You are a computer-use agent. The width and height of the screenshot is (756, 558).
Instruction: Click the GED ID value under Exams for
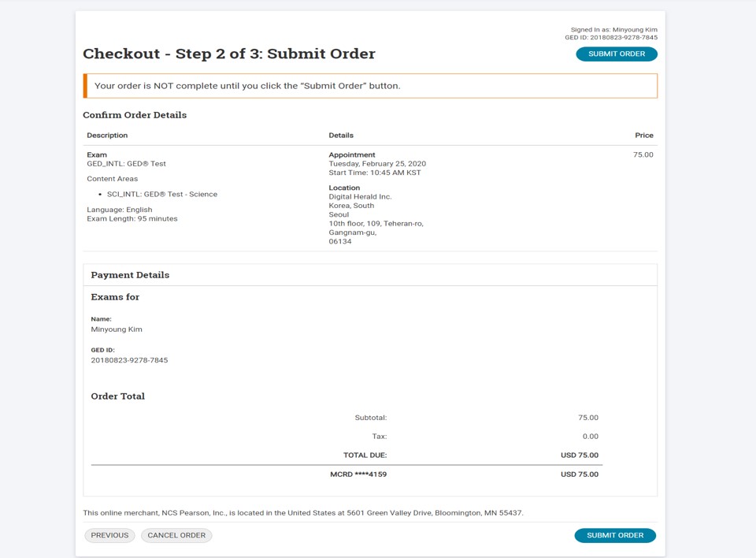tap(129, 360)
